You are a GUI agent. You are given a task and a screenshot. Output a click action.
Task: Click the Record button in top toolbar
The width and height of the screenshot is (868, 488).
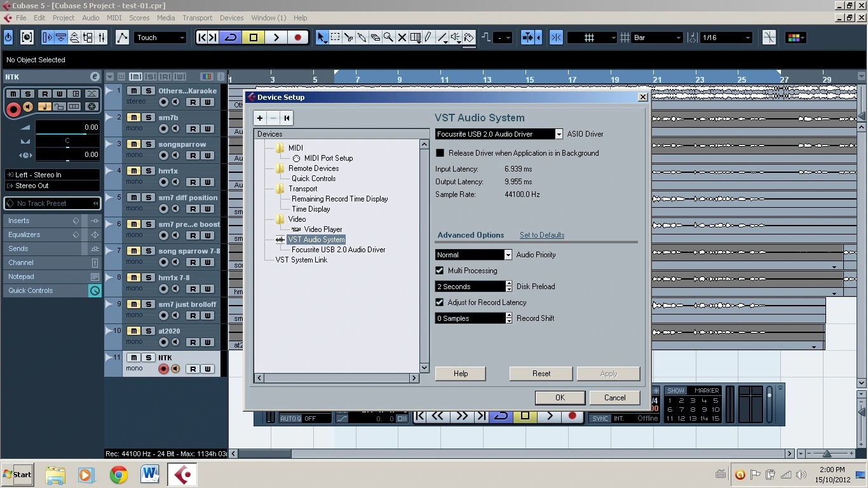(298, 37)
